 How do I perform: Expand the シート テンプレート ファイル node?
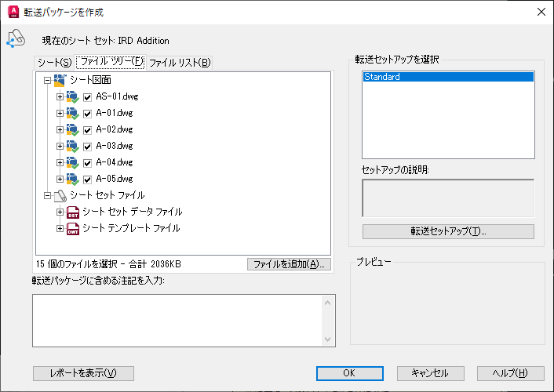60,229
